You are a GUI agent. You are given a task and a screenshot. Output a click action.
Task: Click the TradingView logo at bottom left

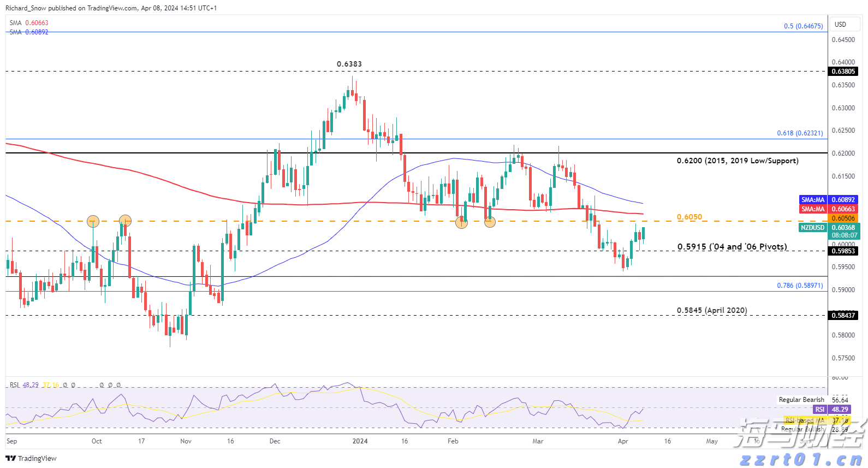pos(31,458)
